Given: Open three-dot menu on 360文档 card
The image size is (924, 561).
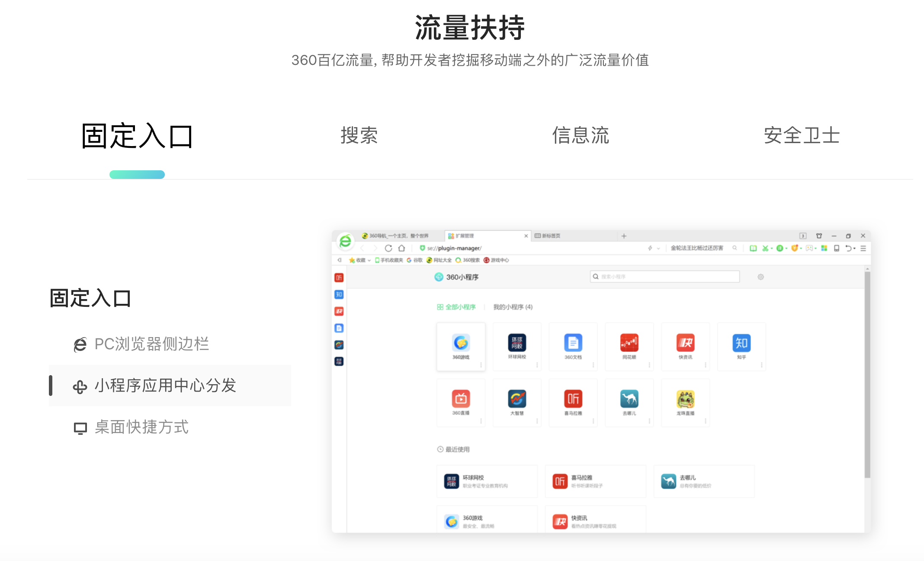Looking at the screenshot, I should 593,365.
